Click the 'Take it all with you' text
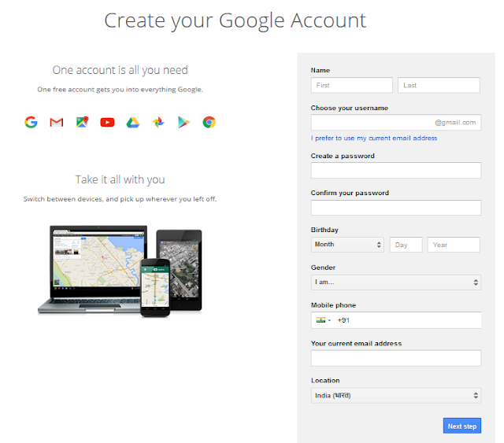This screenshot has height=443, width=504. pyautogui.click(x=120, y=179)
